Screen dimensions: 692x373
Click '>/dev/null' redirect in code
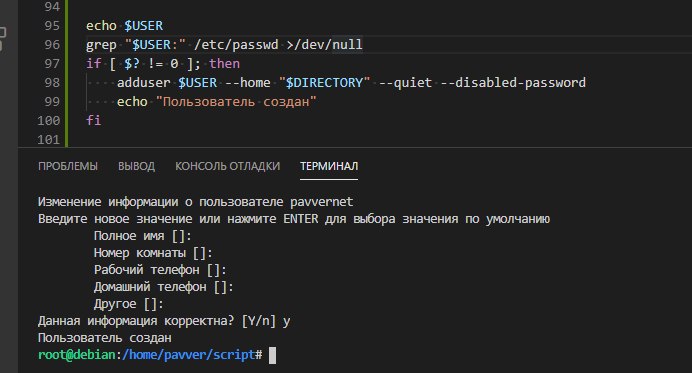coord(324,45)
